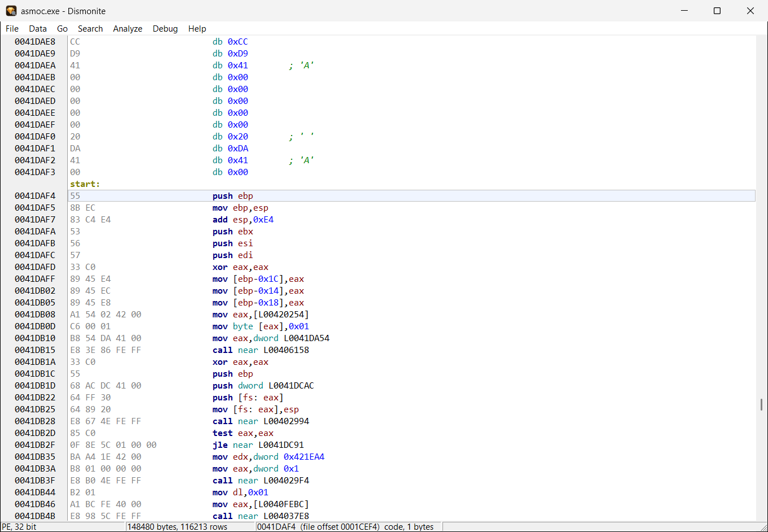
Task: Select the 'start:' label line
Action: pos(85,184)
